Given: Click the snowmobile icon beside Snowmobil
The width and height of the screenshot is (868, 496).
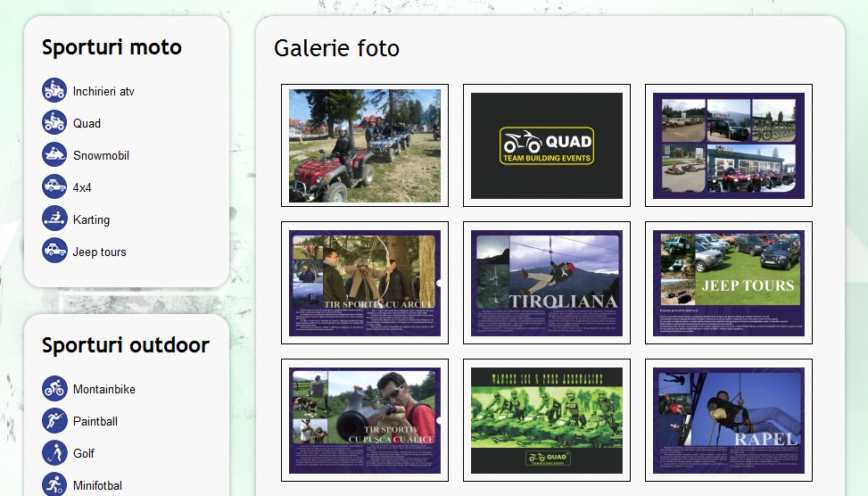Looking at the screenshot, I should 54,154.
